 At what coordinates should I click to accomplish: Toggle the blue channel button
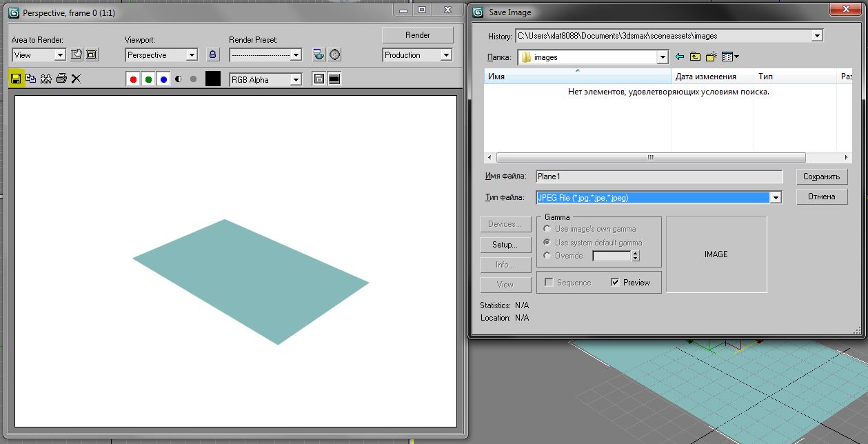163,79
